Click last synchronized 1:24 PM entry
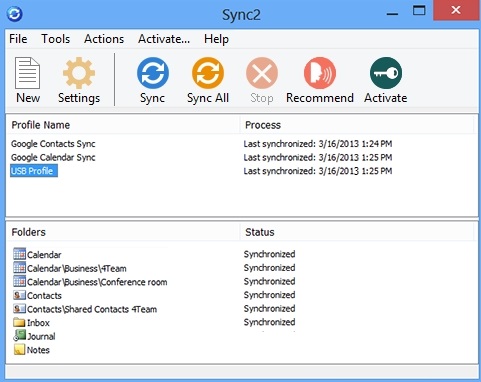Screen dimensions: 481x382 click(x=318, y=144)
